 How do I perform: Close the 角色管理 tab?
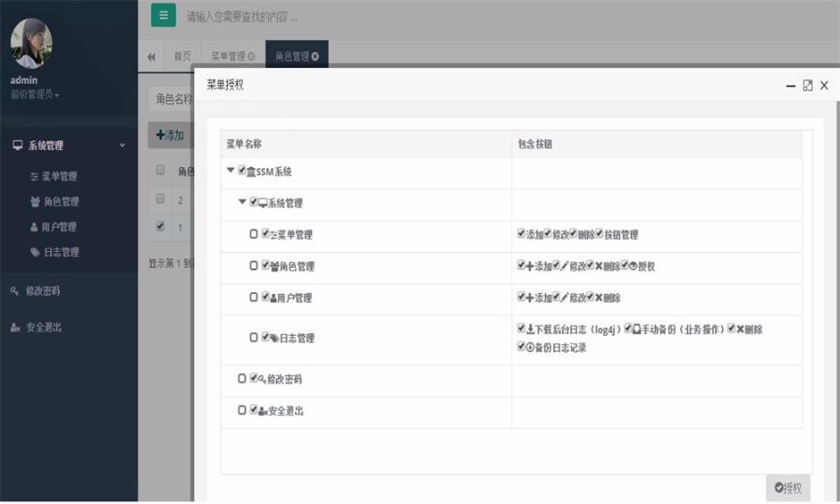pos(315,56)
